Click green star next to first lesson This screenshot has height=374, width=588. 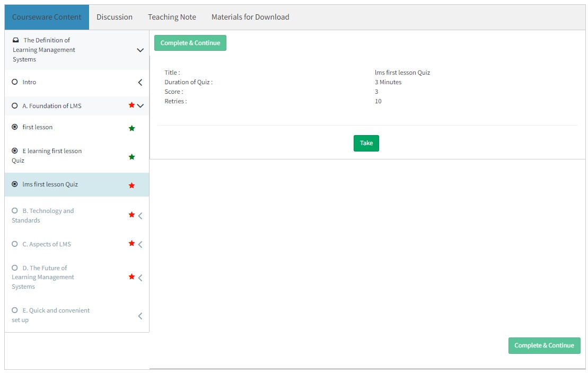tap(132, 128)
